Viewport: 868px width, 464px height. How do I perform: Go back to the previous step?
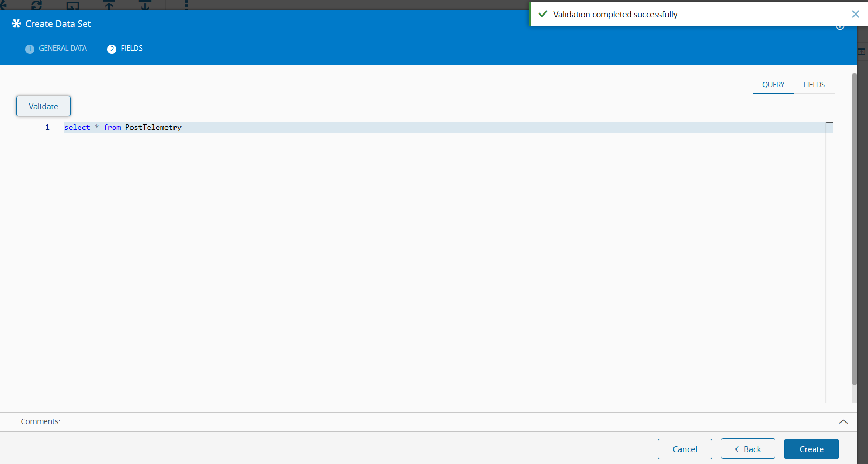coord(748,449)
